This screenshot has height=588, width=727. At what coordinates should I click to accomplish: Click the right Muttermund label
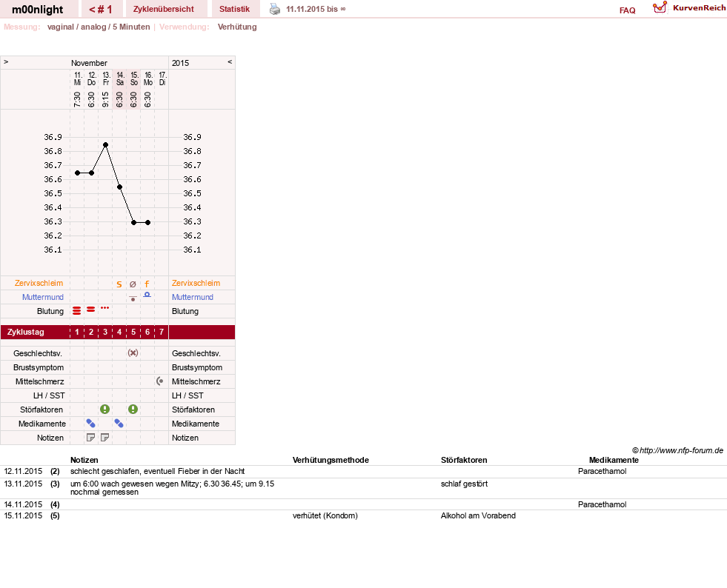pyautogui.click(x=193, y=297)
